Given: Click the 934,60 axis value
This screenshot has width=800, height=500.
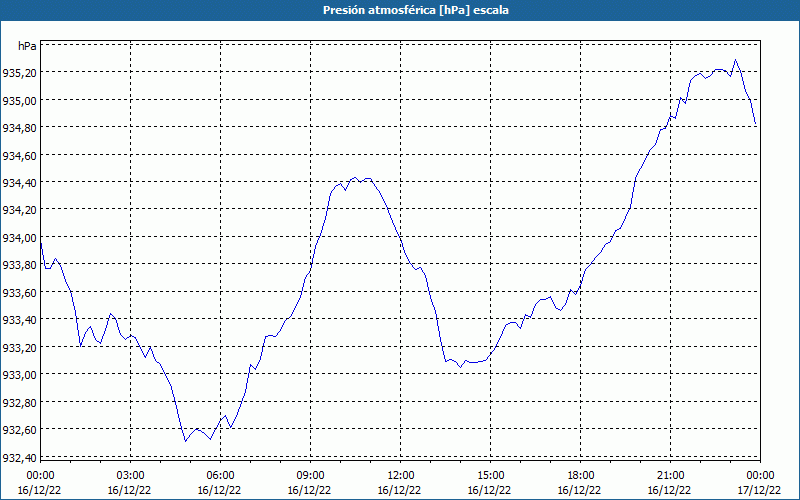Looking at the screenshot, I should [19, 156].
